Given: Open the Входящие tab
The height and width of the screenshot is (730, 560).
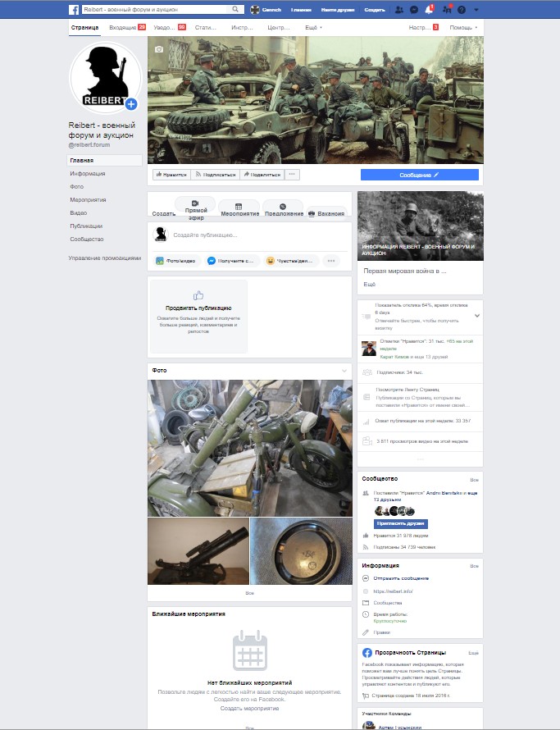Looking at the screenshot, I should pos(127,27).
